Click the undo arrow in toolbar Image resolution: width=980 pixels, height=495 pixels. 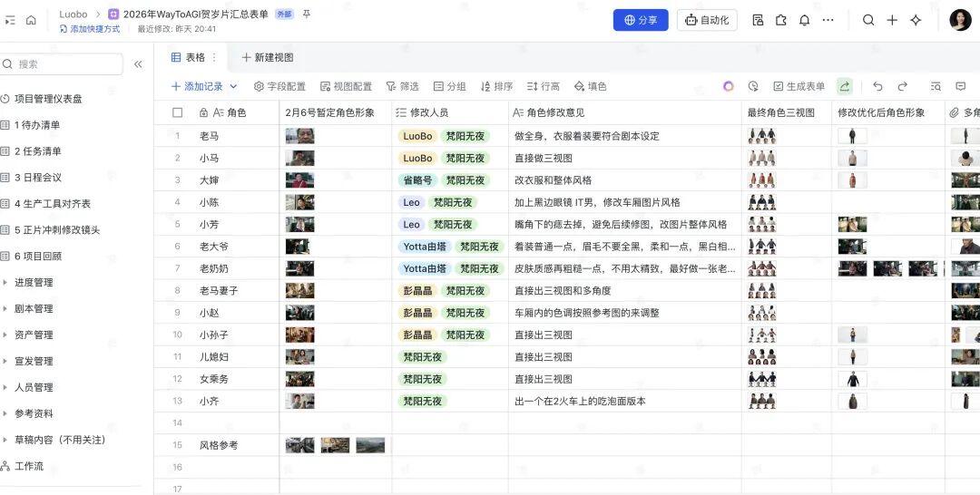pyautogui.click(x=877, y=86)
